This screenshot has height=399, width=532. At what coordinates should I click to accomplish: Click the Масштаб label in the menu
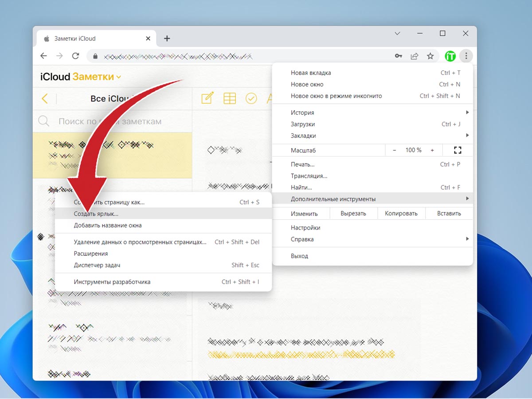(x=303, y=150)
